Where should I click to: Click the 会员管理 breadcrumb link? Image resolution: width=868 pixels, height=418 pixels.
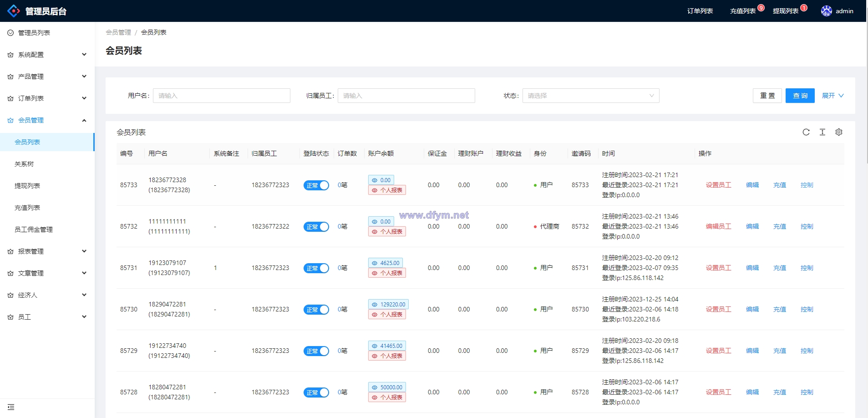tap(118, 32)
